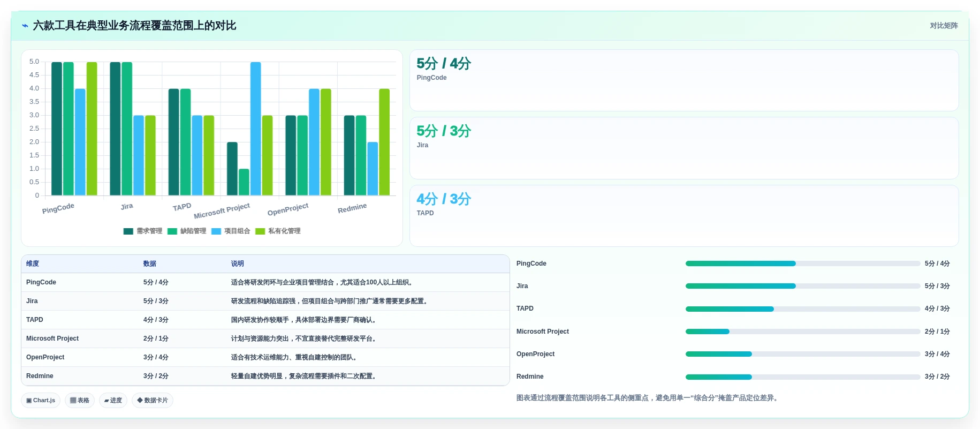Click the footer note starting 图表通过流程覆盖范围

[648, 398]
